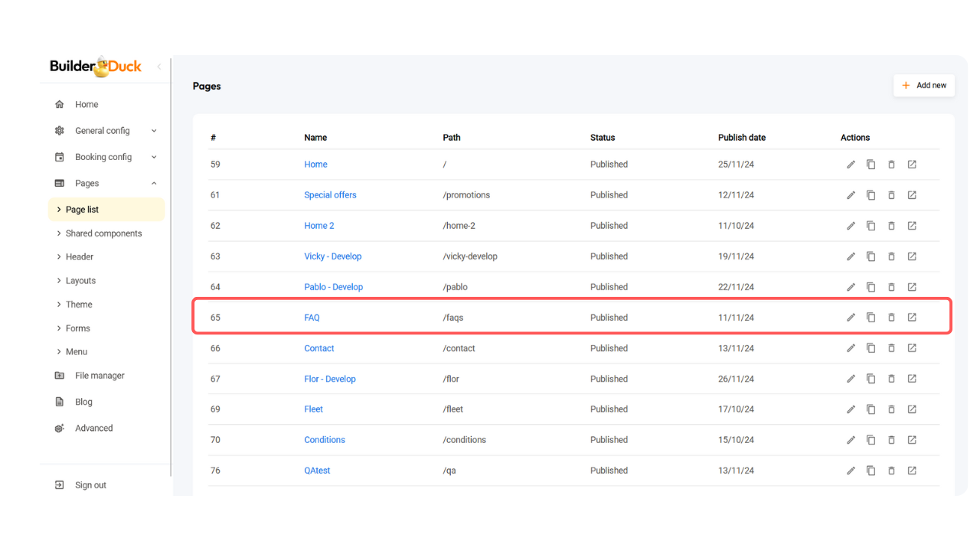The height and width of the screenshot is (551, 980).
Task: Go to the File manager section
Action: pos(100,376)
